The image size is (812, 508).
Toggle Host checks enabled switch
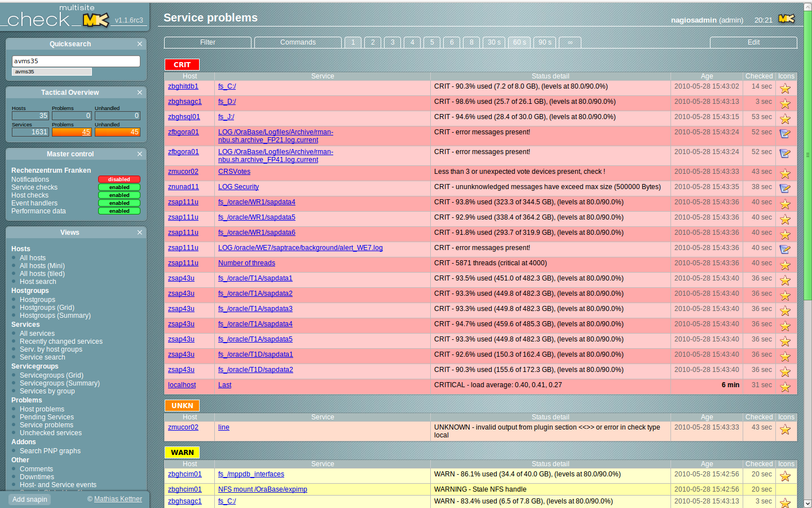(x=119, y=195)
